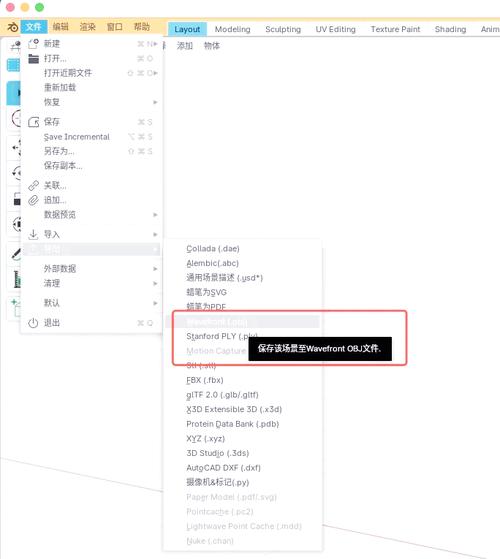
Task: Click the import arrow icon beside 导入
Action: click(33, 234)
